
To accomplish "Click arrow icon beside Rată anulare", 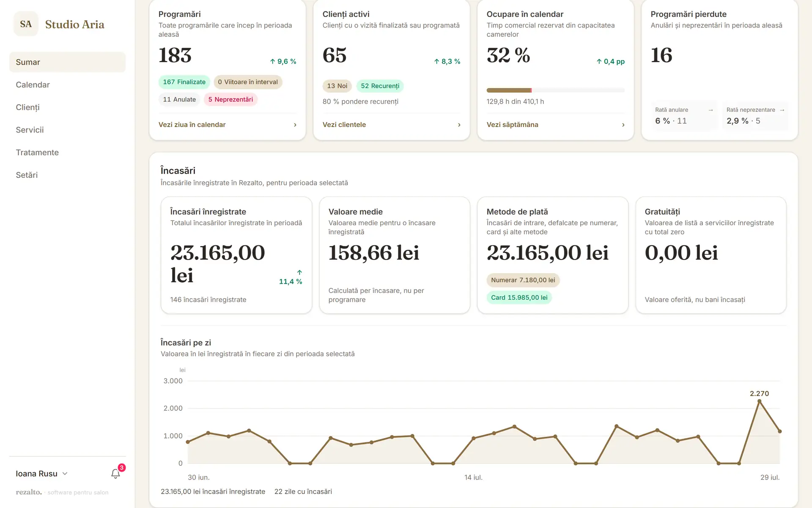I will [710, 110].
